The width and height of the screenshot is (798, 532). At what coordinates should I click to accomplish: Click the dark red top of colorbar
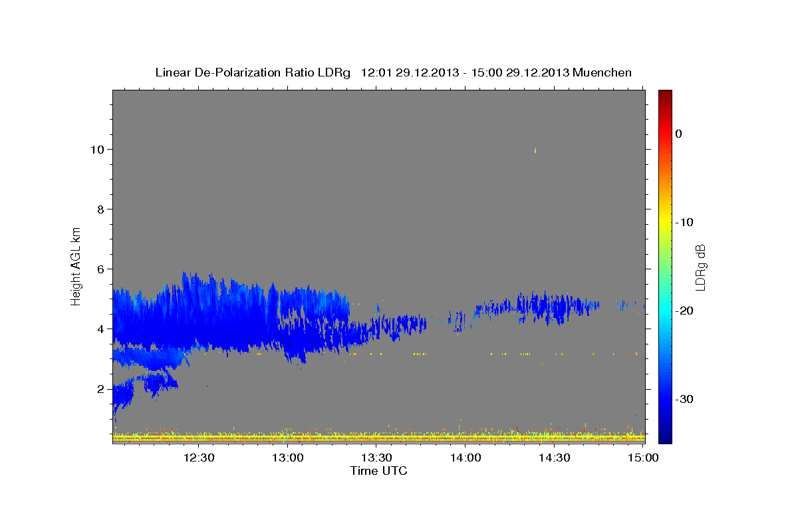(x=665, y=94)
